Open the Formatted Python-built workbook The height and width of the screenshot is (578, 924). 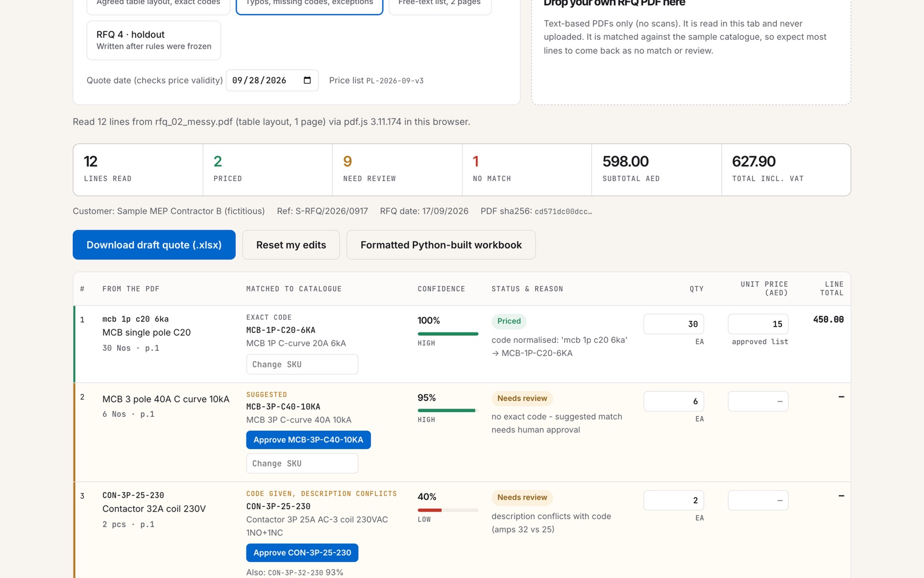441,245
